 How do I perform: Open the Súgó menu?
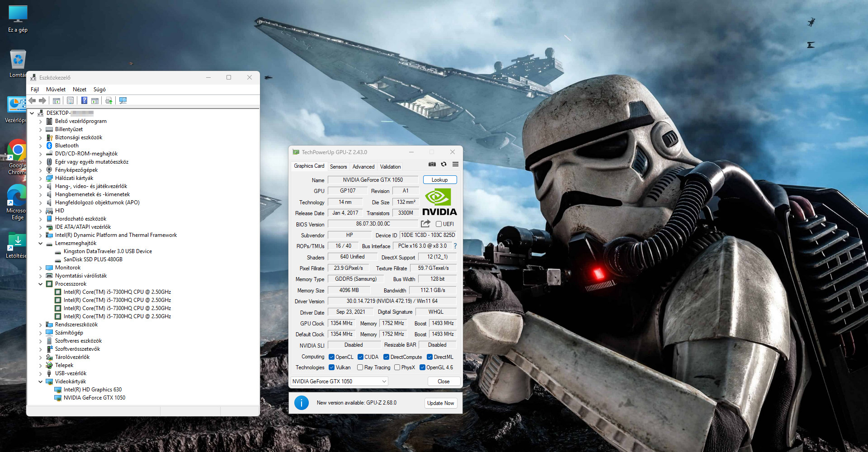(x=99, y=89)
